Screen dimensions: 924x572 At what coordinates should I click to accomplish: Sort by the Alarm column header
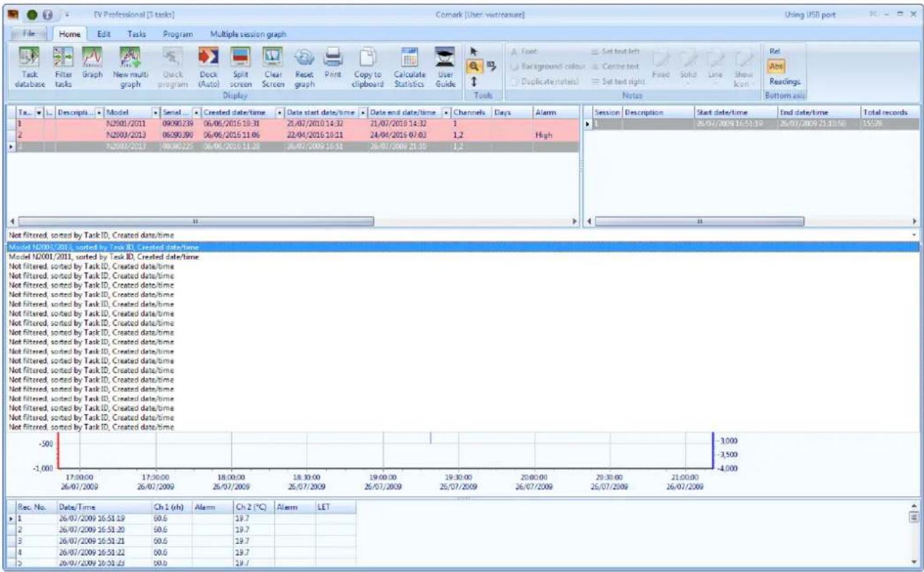tap(555, 113)
